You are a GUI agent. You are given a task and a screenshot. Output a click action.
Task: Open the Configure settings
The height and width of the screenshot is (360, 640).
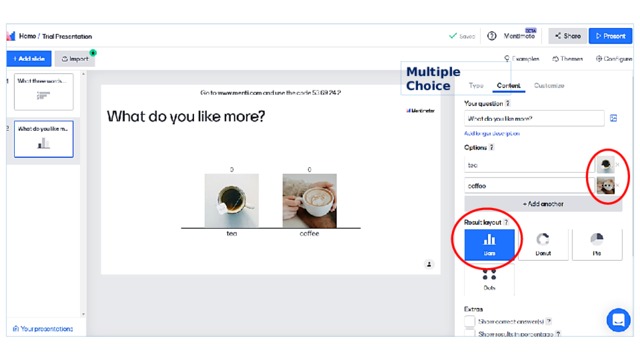tap(614, 59)
